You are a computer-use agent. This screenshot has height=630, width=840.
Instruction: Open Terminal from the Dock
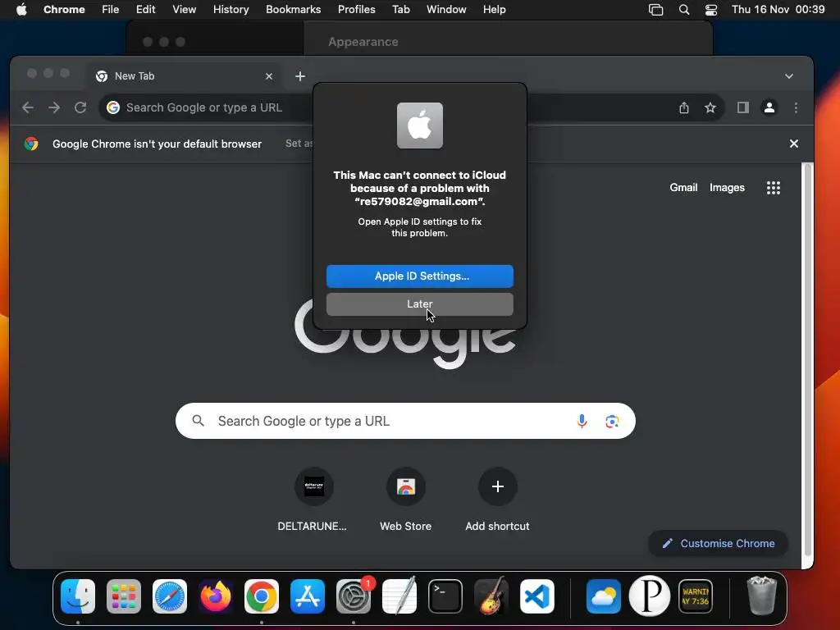[x=445, y=596]
